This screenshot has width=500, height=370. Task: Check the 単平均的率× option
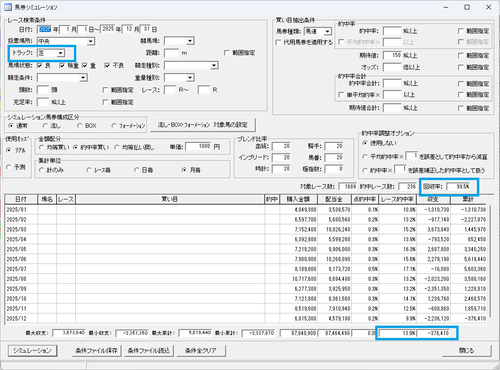[x=340, y=95]
